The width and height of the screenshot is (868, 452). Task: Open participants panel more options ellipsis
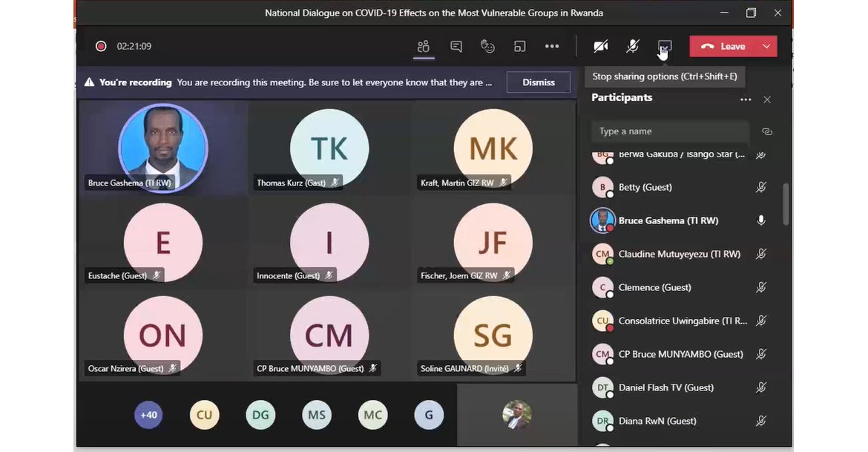pos(746,99)
